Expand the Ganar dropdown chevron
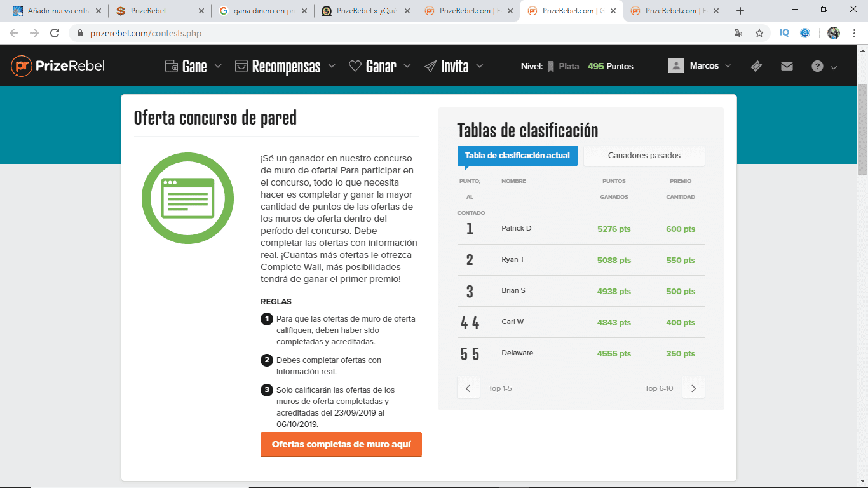Viewport: 868px width, 488px height. 407,66
